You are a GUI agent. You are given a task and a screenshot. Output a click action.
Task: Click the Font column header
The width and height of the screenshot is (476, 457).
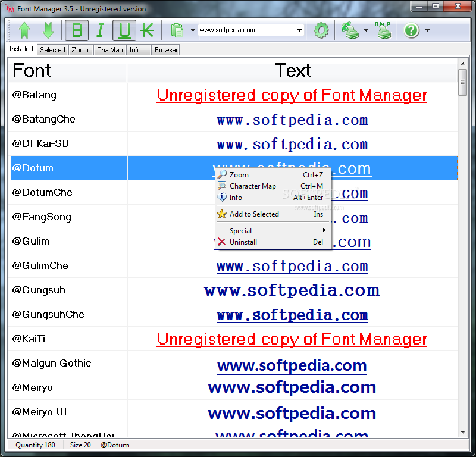coord(68,70)
